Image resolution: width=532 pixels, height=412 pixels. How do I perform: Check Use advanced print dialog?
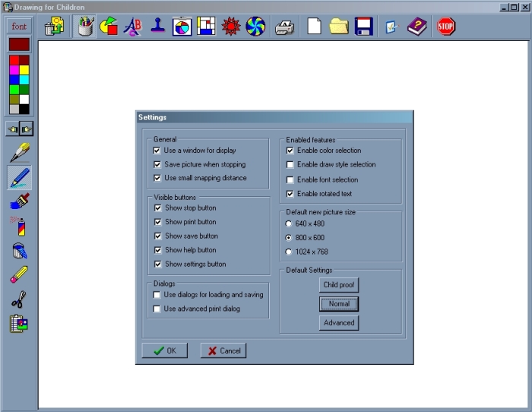coord(157,309)
